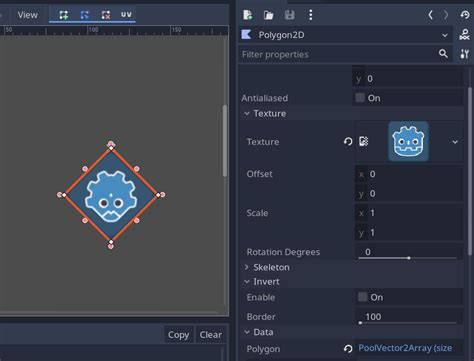Click the Clear button

coord(211,334)
